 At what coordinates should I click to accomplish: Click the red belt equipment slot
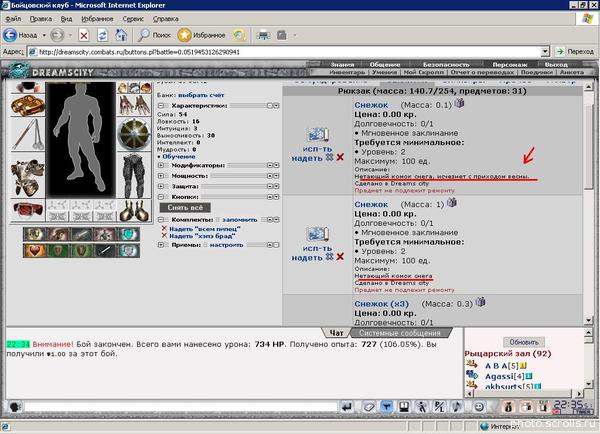28,210
